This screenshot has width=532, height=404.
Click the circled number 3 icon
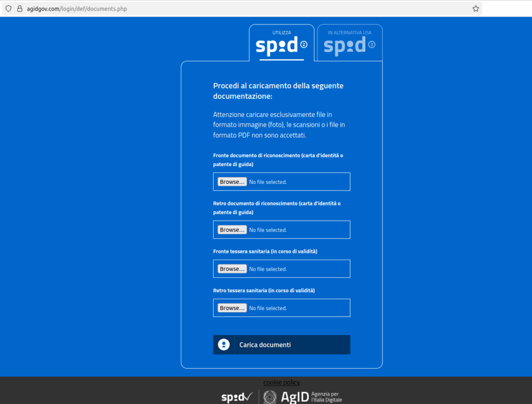coord(371,45)
